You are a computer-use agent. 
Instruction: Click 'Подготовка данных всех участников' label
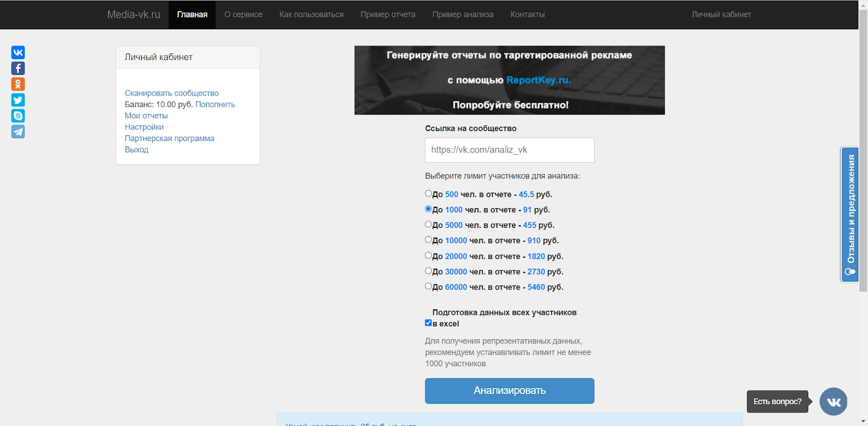[505, 313]
